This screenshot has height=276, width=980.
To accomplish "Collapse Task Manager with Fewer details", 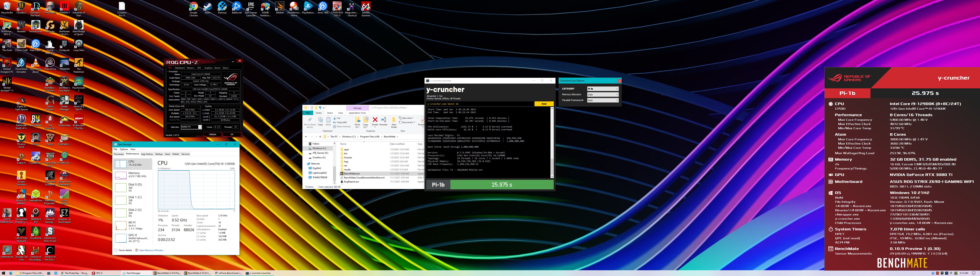I will 123,251.
